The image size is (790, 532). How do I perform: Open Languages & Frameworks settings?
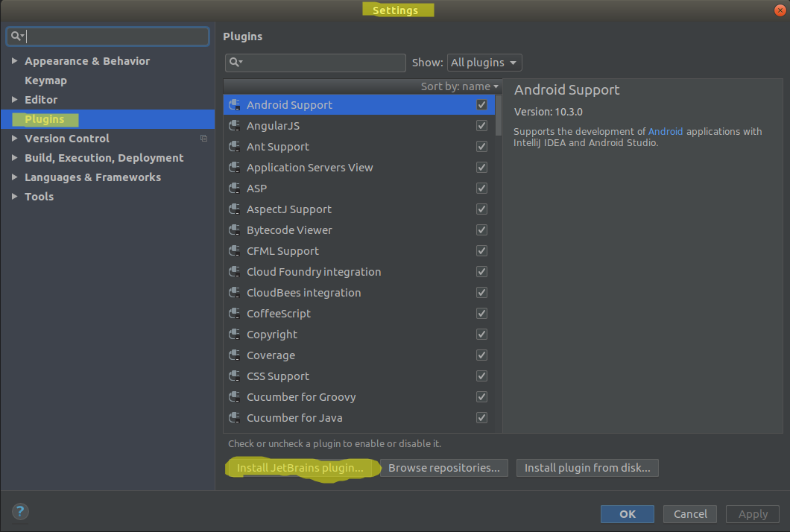(x=92, y=177)
